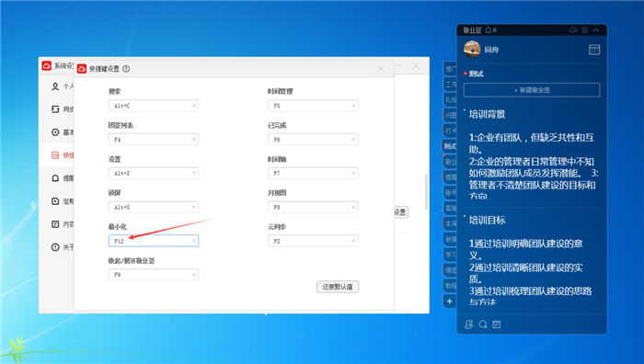Clear the 搜索 Alt+C shortcut field

point(194,106)
